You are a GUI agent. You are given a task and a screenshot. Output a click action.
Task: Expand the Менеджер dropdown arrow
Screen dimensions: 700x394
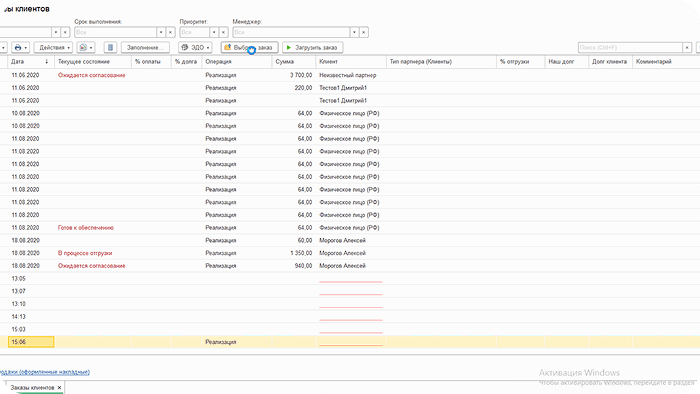click(x=354, y=32)
